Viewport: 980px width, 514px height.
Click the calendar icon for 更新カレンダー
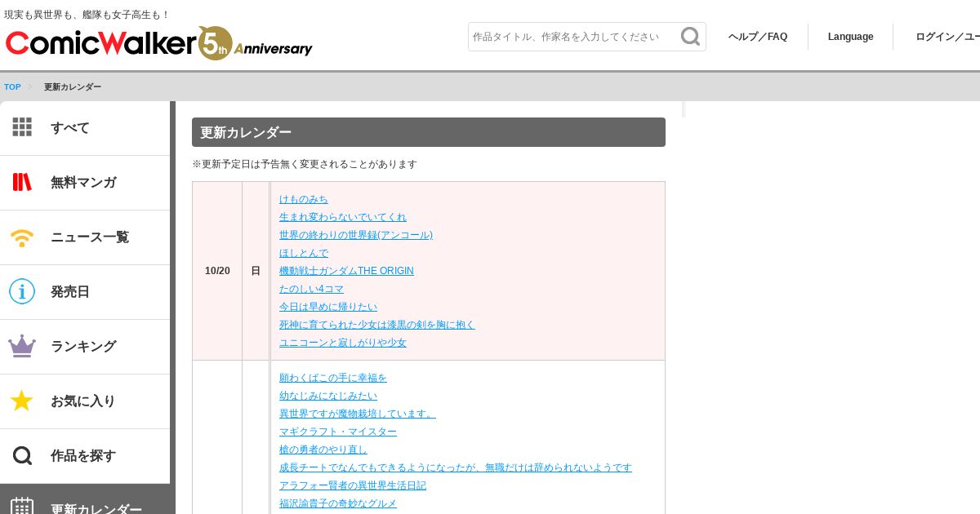tap(22, 507)
